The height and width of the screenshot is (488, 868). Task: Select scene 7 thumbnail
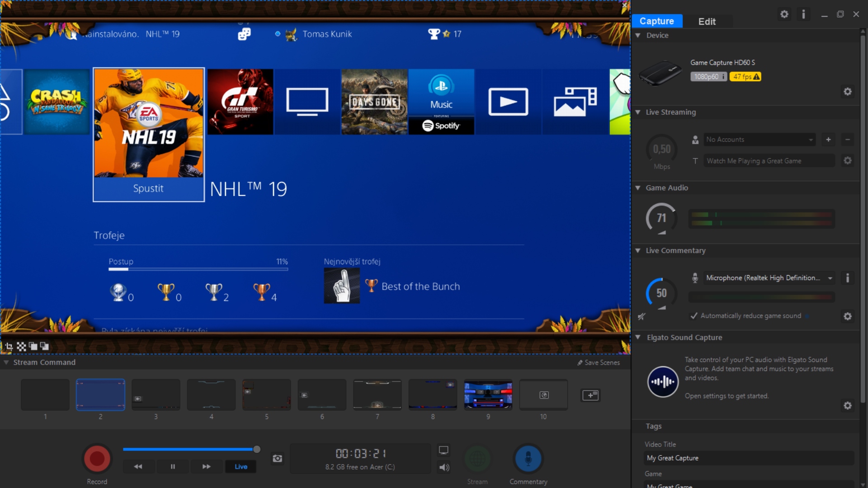click(377, 395)
